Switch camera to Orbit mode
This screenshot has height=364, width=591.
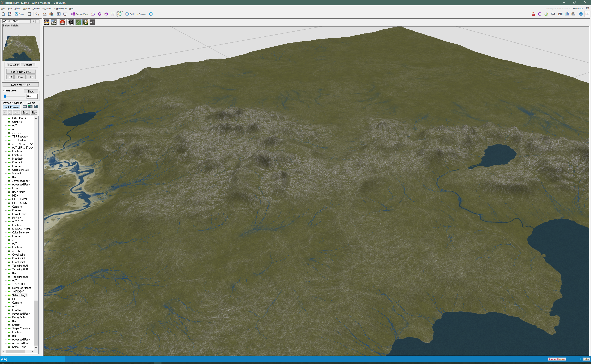click(x=46, y=22)
